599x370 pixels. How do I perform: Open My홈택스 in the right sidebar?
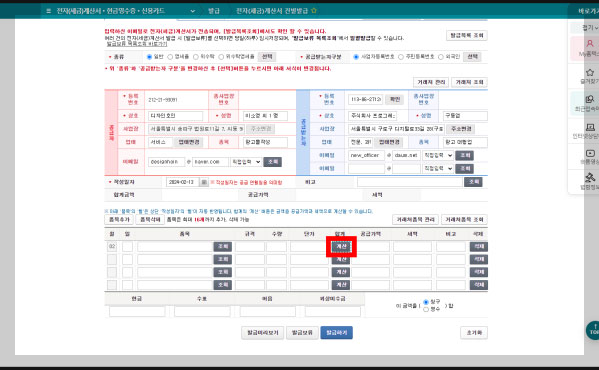(x=589, y=48)
